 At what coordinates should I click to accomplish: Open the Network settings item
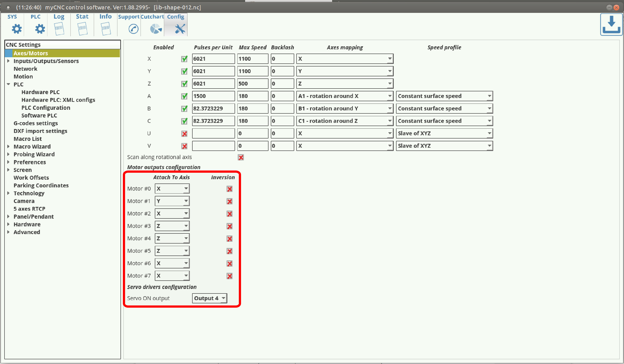pyautogui.click(x=25, y=69)
